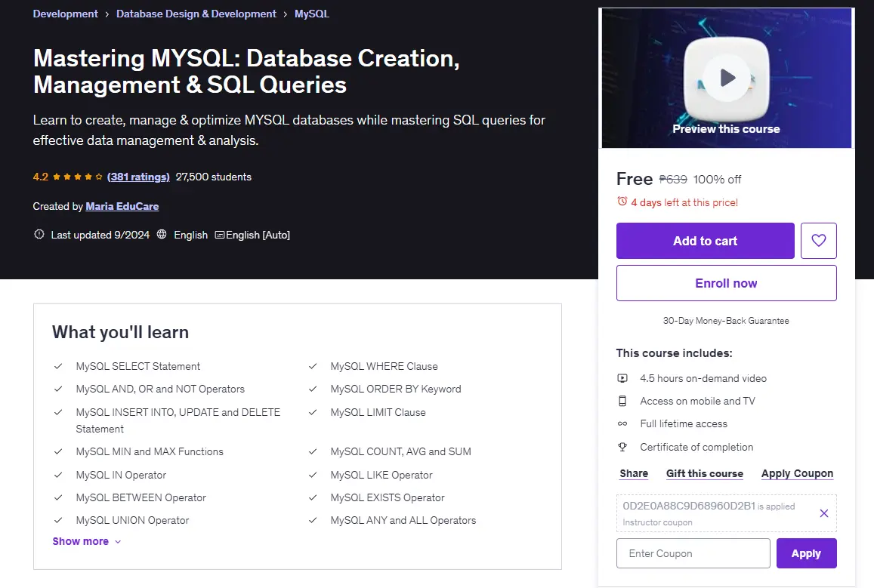Image resolution: width=874 pixels, height=588 pixels.
Task: Click 'MySQL COUNT, AVG and SUM' item
Action: tap(401, 451)
